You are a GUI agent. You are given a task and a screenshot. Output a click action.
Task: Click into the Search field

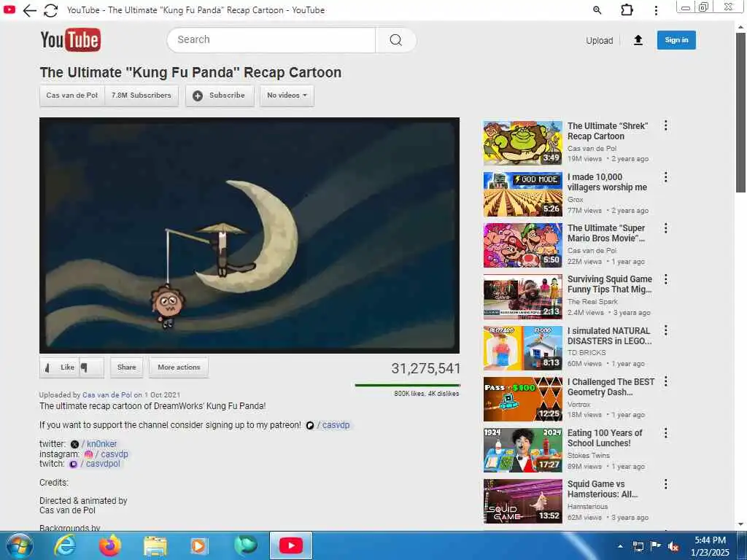271,40
